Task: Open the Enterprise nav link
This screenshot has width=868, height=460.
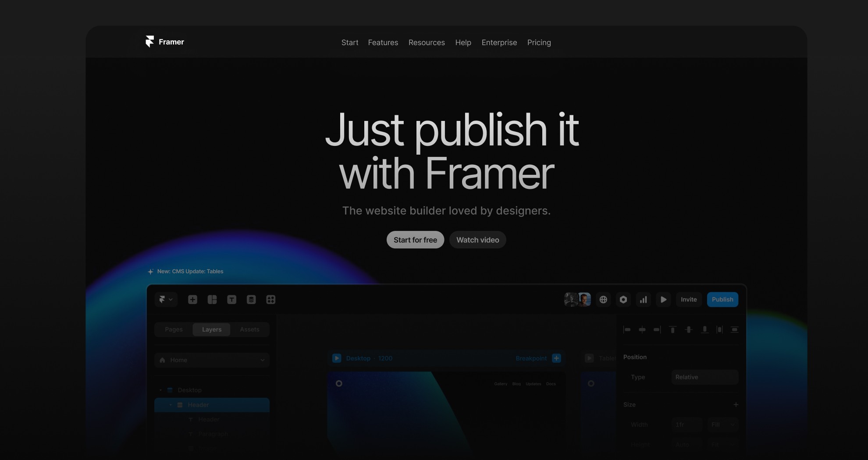Action: pyautogui.click(x=499, y=42)
